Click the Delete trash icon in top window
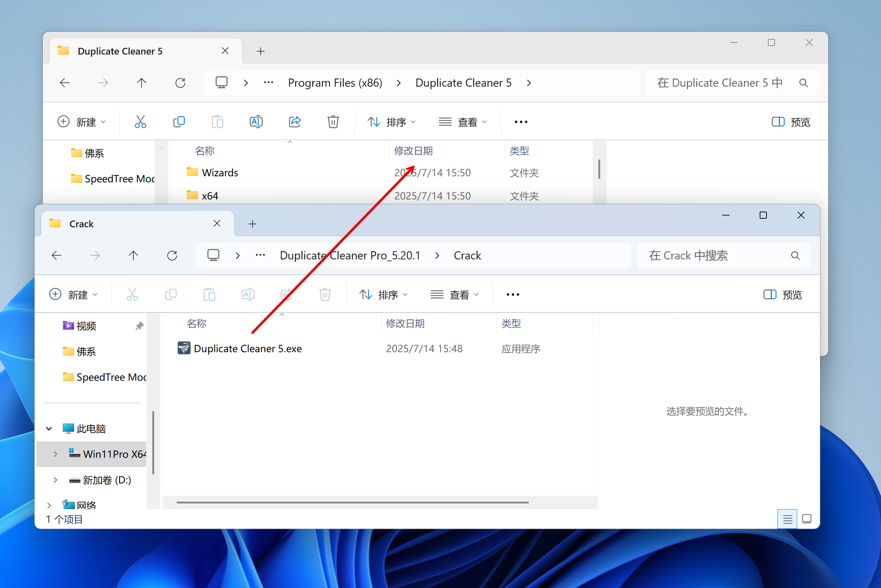881x588 pixels. click(x=333, y=122)
